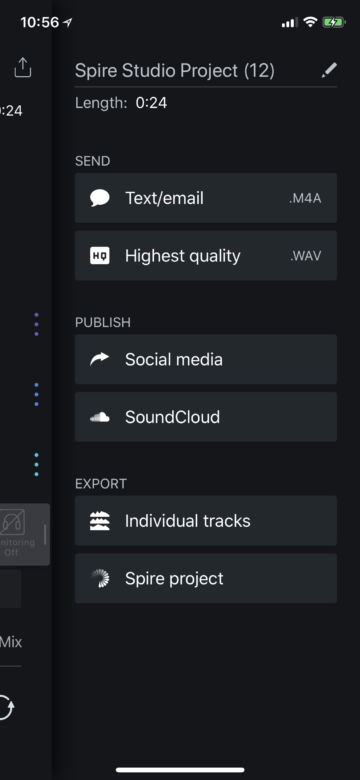Switch to the Mix tab

click(11, 642)
